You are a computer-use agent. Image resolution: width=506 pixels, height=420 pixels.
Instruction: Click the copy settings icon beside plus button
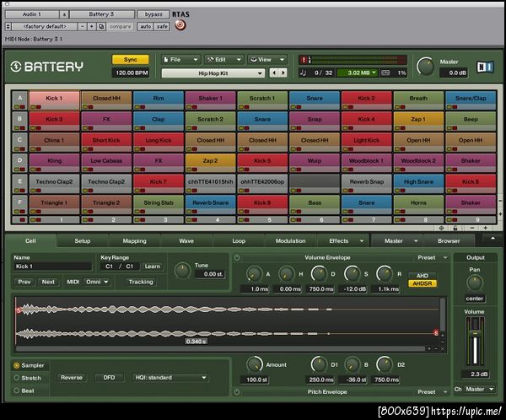pyautogui.click(x=101, y=26)
